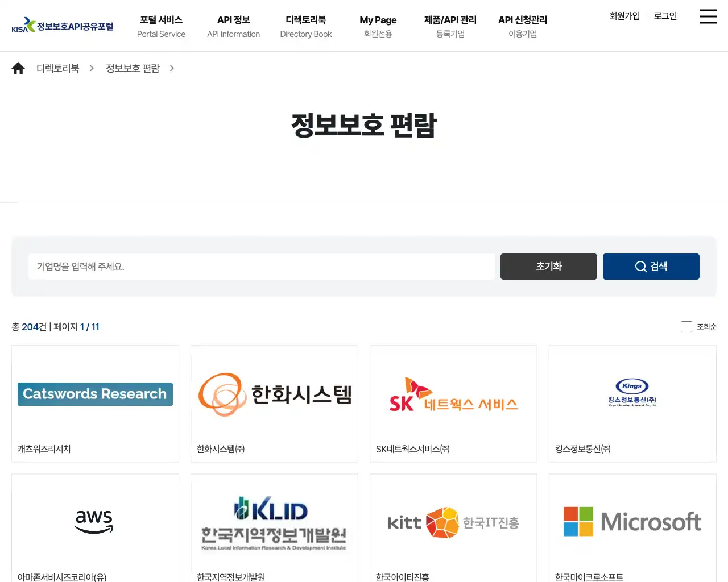Click the 회원가입 link
Viewport: 728px width, 582px height.
click(624, 16)
